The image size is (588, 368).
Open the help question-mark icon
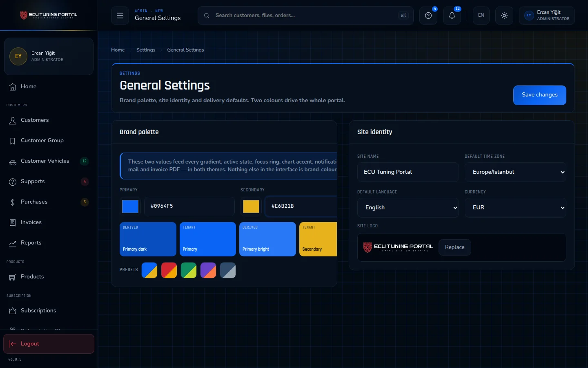pos(428,16)
